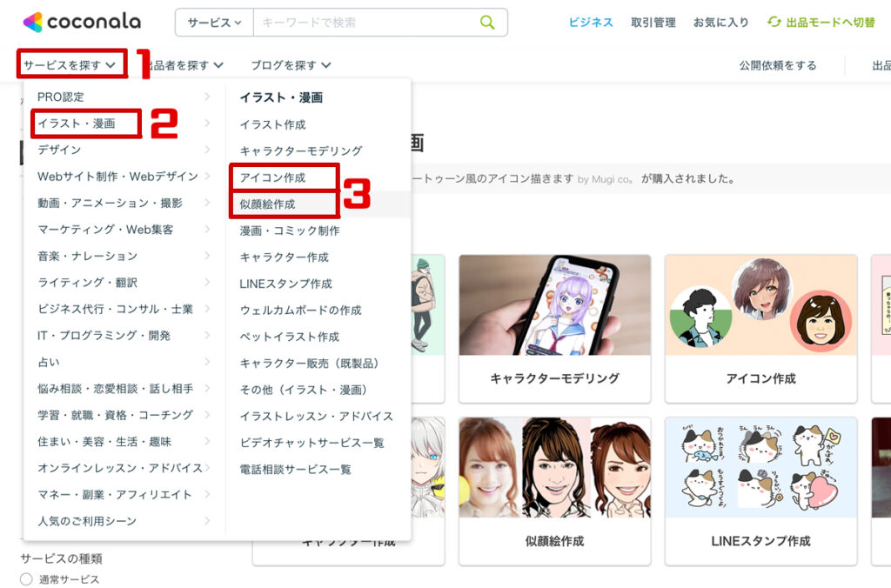
Task: Select マーケティング・Web集客 category
Action: tap(105, 230)
